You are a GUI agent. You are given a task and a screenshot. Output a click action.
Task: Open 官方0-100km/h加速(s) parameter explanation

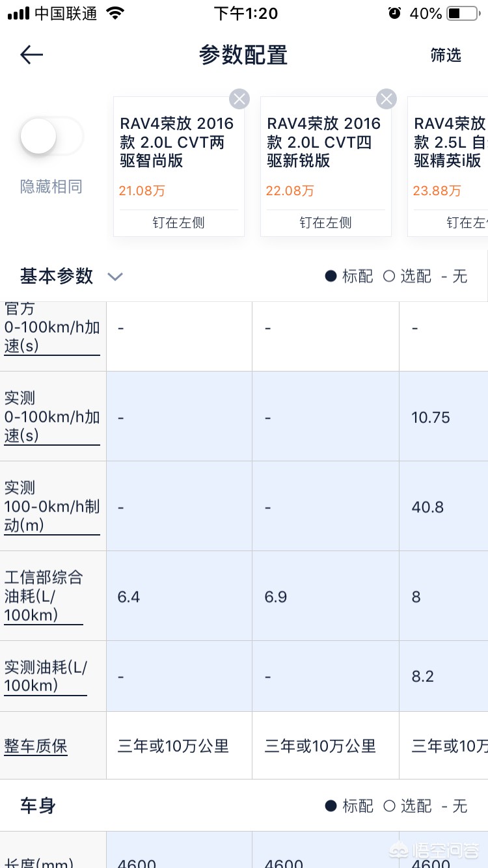(52, 327)
